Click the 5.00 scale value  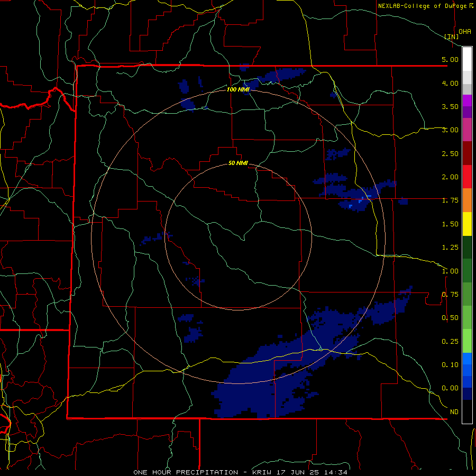click(450, 59)
